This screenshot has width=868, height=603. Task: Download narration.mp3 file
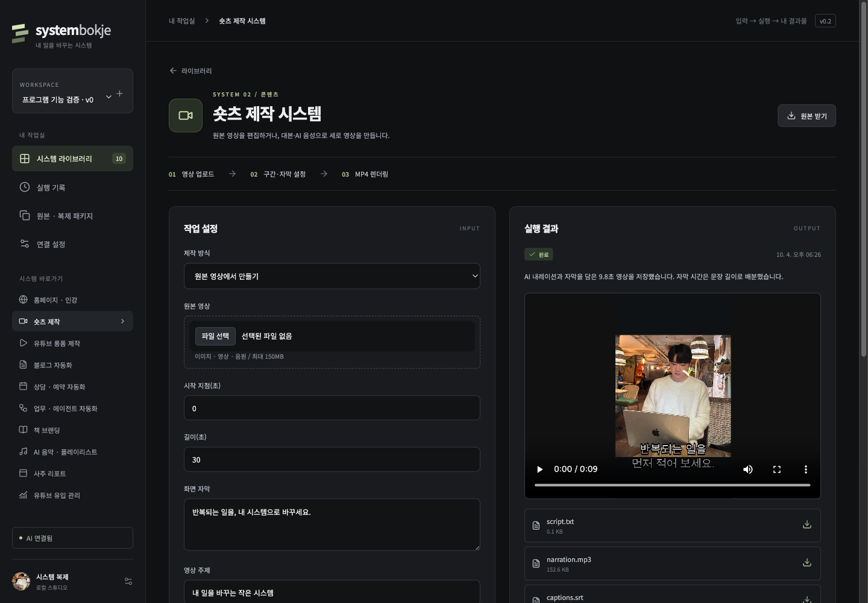(x=807, y=563)
